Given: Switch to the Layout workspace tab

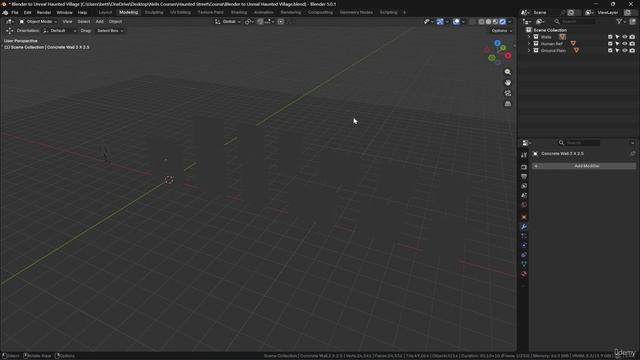Looking at the screenshot, I should (105, 13).
